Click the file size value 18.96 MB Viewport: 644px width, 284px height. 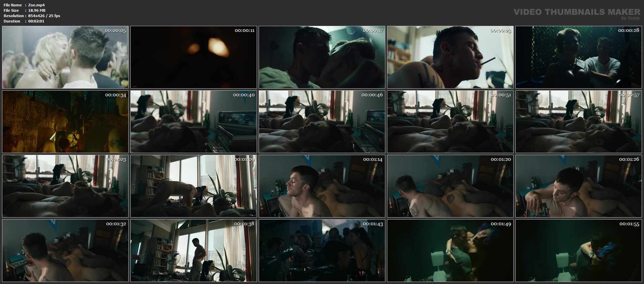(x=37, y=10)
